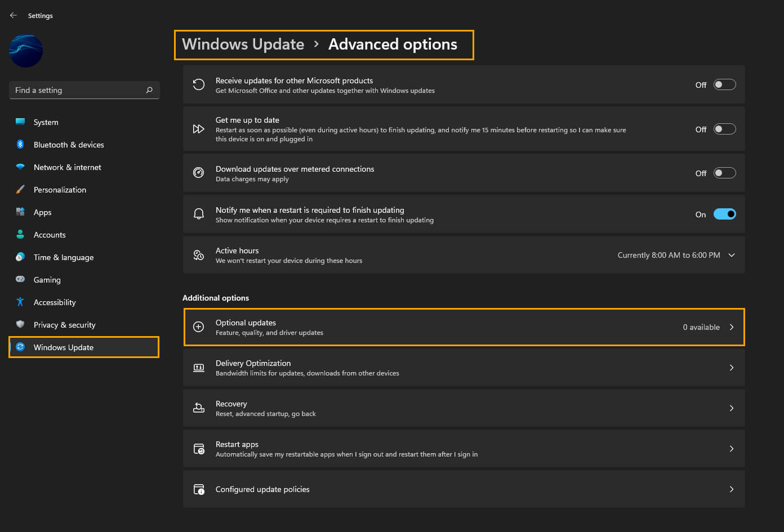Click the Time & language globe icon

(20, 257)
